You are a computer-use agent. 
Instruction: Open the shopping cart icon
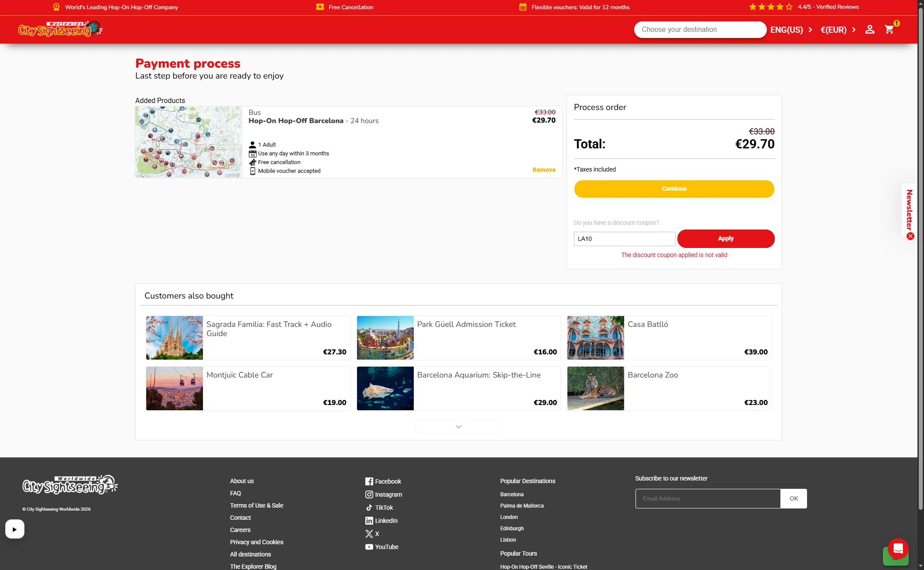click(890, 29)
